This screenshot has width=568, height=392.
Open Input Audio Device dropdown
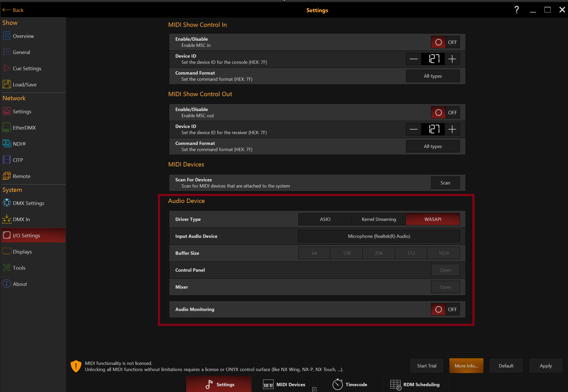(x=379, y=236)
